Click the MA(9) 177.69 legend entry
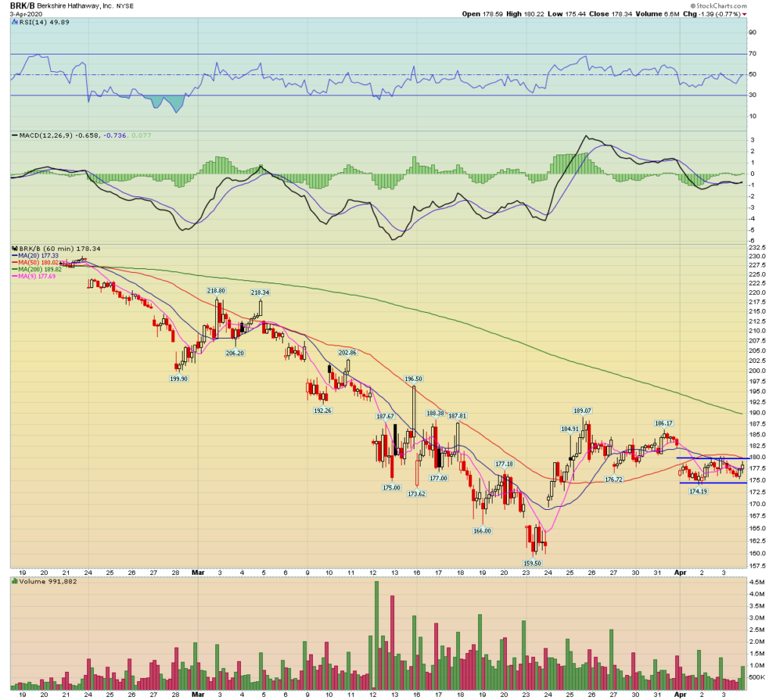 pos(33,276)
